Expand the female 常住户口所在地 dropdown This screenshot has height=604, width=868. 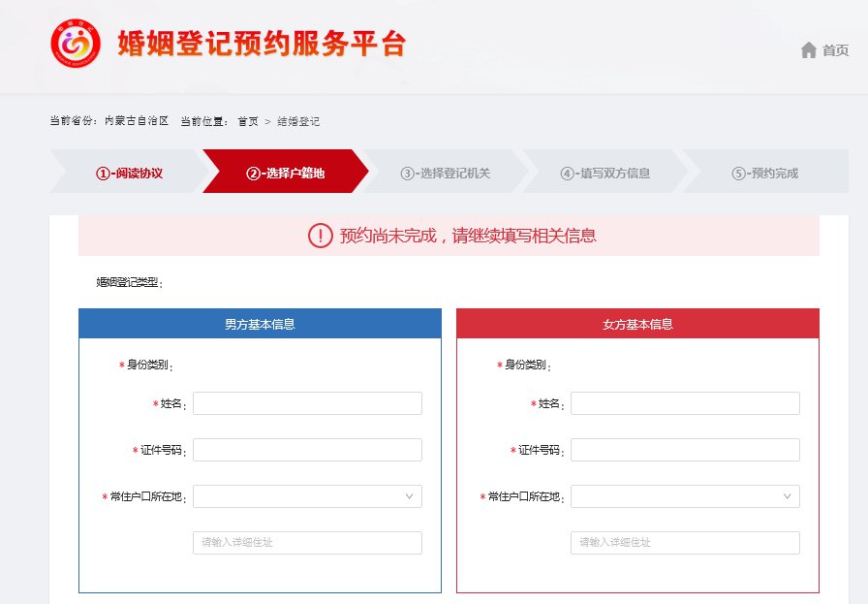coord(685,496)
